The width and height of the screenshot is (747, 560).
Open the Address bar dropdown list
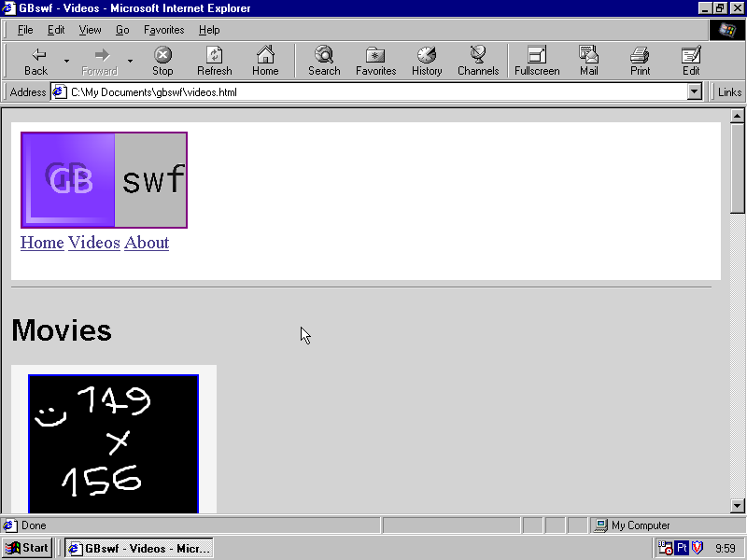[x=694, y=92]
